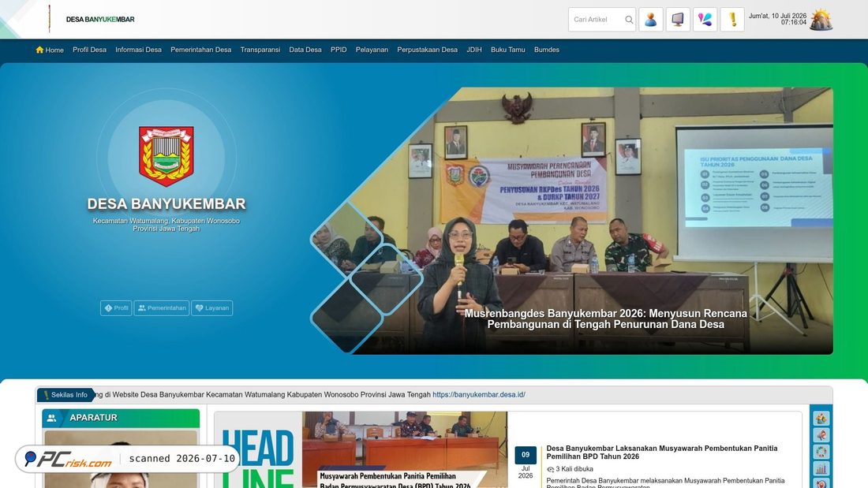Viewport: 868px width, 488px height.
Task: Open the map pin location sidebar icon
Action: 821,483
